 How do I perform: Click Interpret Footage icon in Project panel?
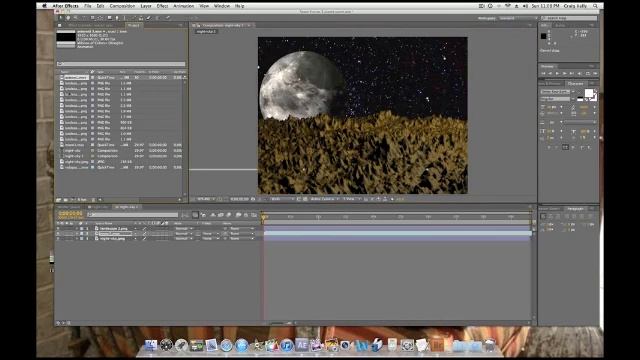(x=58, y=200)
